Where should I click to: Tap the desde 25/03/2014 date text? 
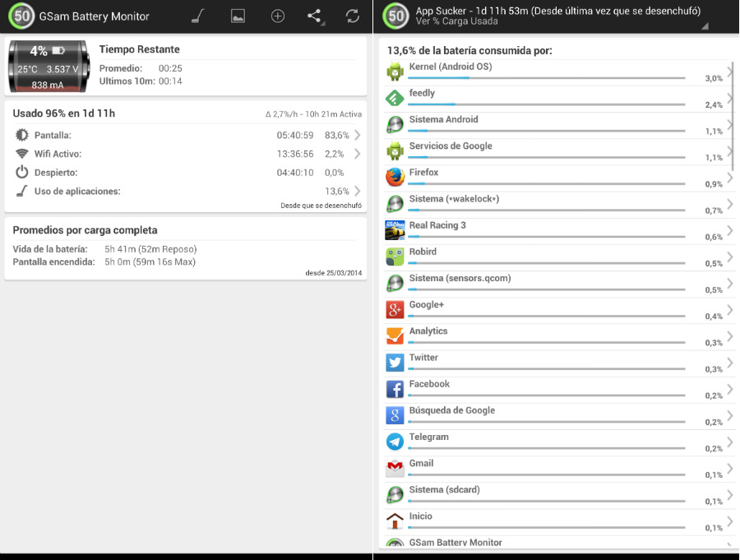tap(333, 273)
